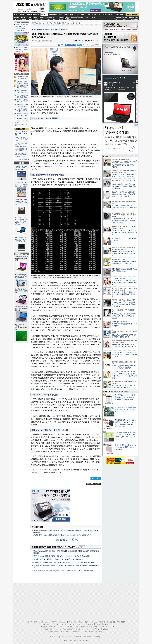The height and width of the screenshot is (644, 152).
Task: Open the WebPro navigation tab
Action: pos(36,15)
